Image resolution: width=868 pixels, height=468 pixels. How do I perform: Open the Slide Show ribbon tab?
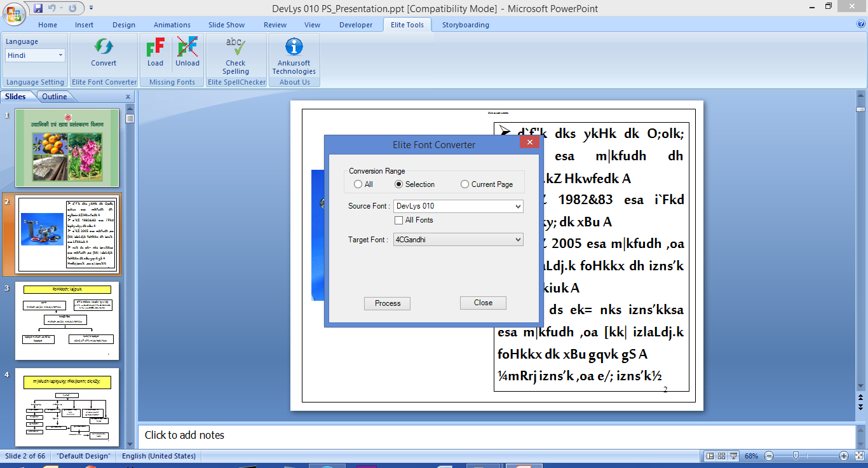pyautogui.click(x=226, y=25)
